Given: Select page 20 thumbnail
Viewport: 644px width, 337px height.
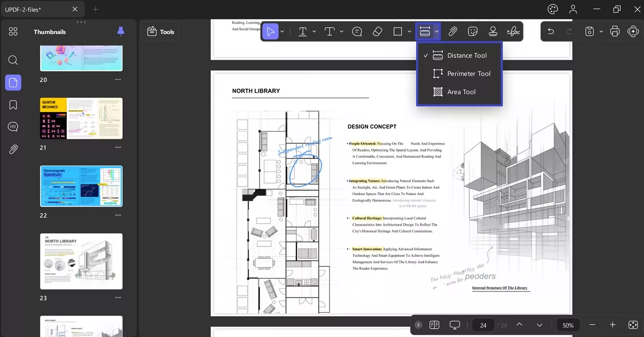Looking at the screenshot, I should 81,58.
